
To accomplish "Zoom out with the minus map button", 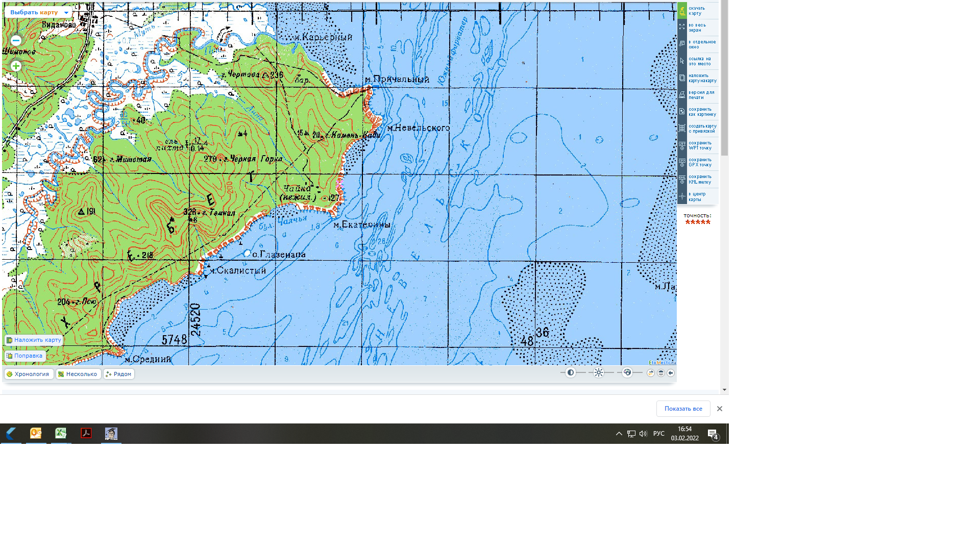I will 16,40.
